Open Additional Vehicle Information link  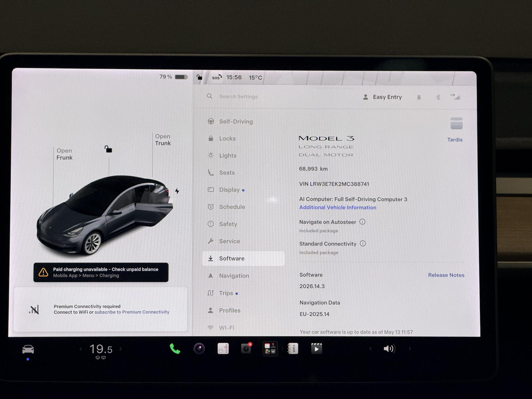coord(338,207)
